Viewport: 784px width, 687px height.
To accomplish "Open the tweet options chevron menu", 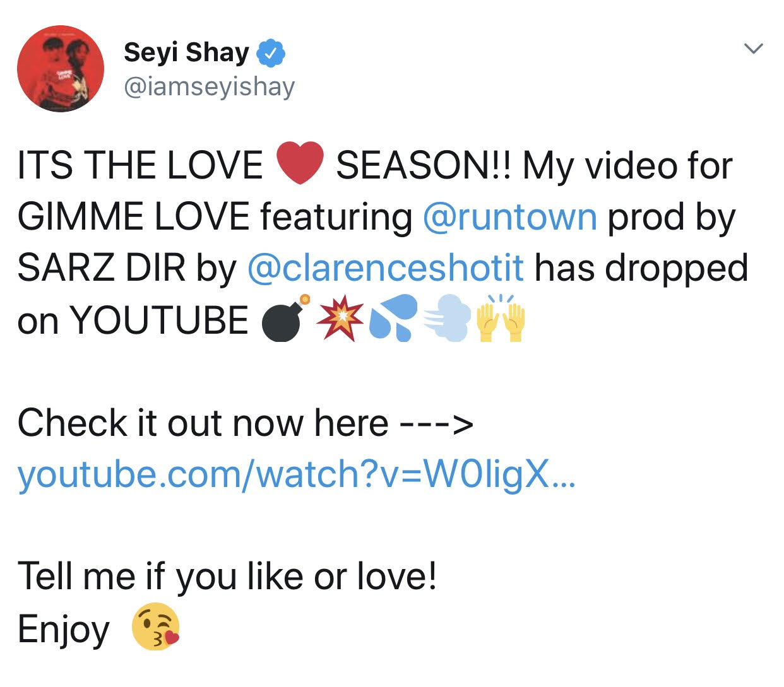I will point(754,49).
